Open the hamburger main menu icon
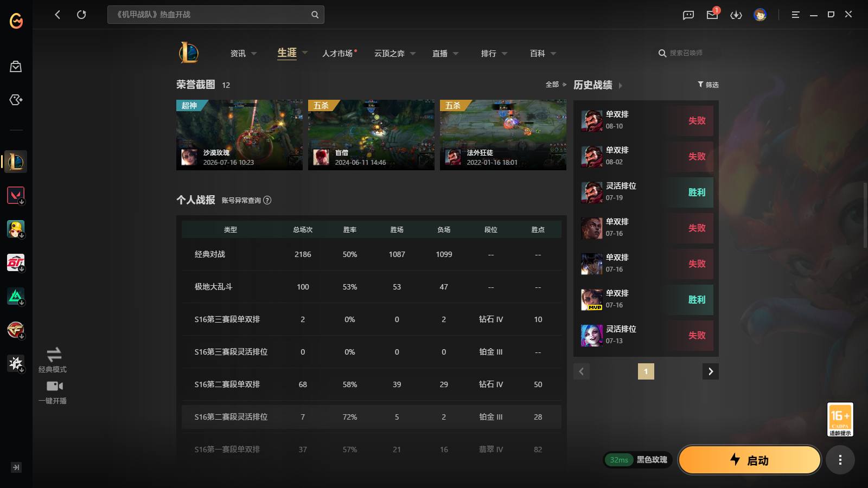This screenshot has height=488, width=868. pyautogui.click(x=795, y=15)
